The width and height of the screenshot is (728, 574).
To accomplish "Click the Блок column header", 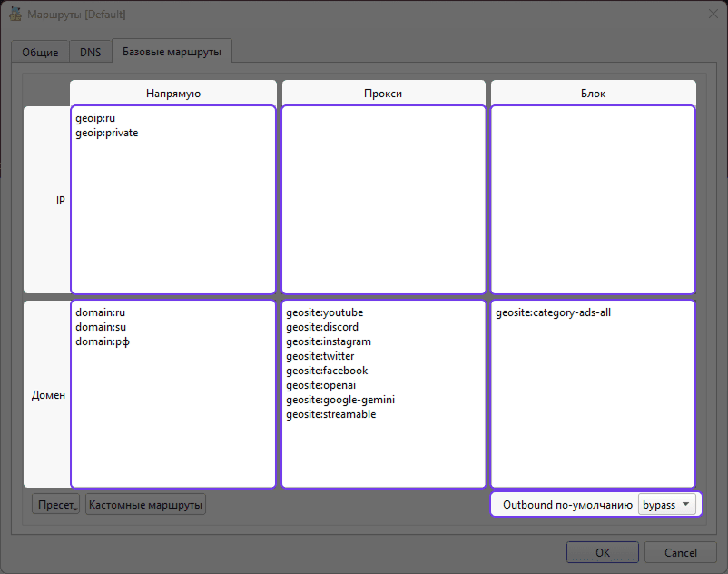I will (x=594, y=94).
